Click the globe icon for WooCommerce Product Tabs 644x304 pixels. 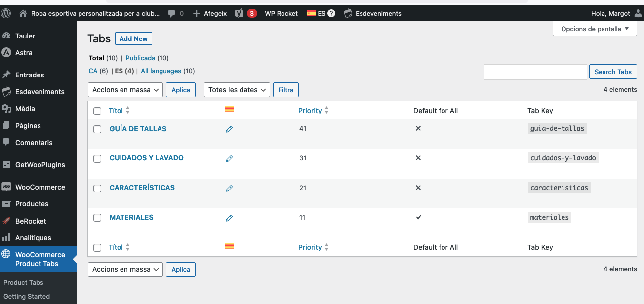(x=6, y=254)
